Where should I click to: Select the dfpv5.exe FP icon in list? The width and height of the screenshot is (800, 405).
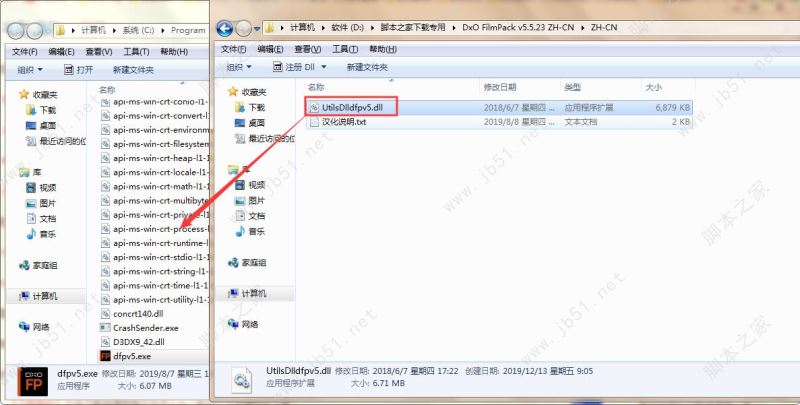pos(105,356)
